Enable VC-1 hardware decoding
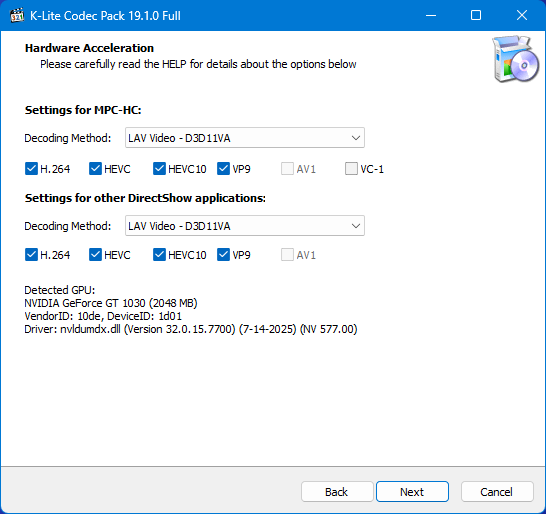This screenshot has width=546, height=514. click(351, 169)
